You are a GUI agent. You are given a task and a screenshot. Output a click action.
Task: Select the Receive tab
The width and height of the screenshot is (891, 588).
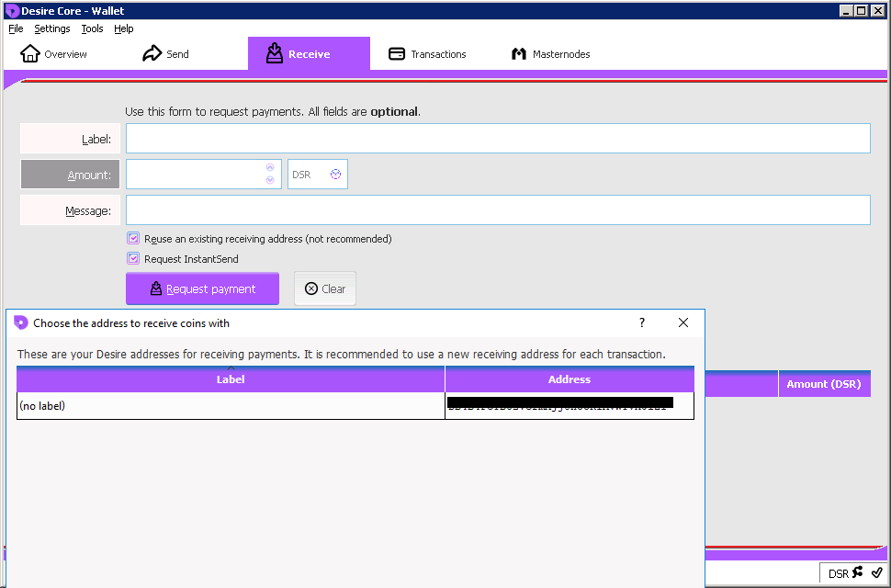[x=309, y=54]
